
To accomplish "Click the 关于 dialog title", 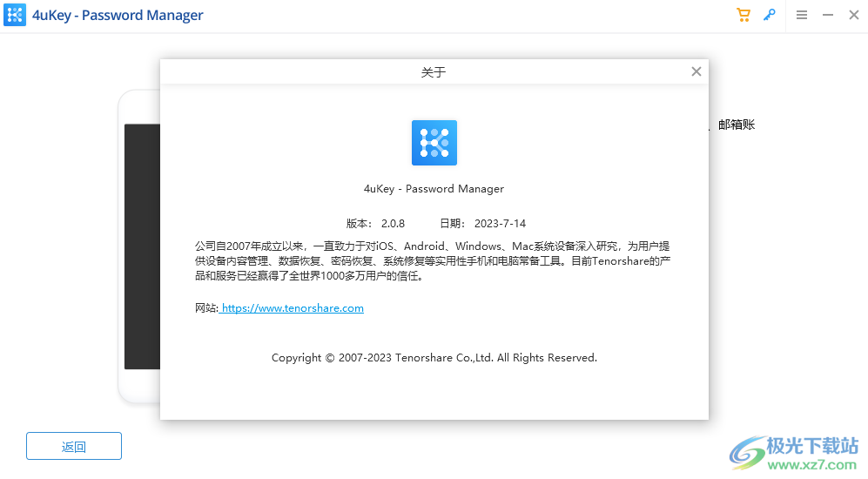I will pyautogui.click(x=434, y=72).
